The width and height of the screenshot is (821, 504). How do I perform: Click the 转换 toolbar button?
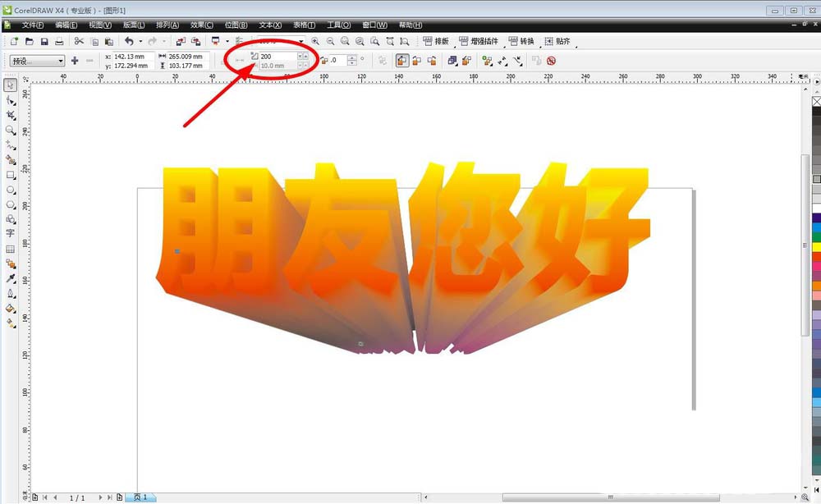[x=521, y=41]
